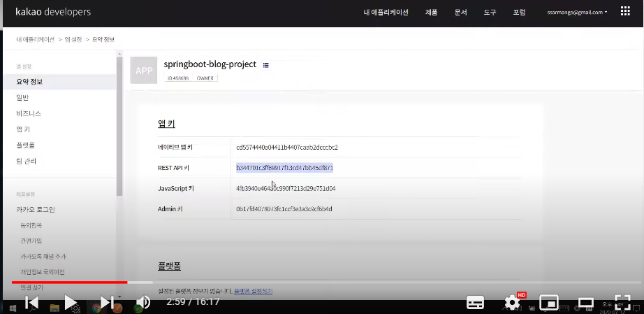
Task: Click the APP thumbnail image
Action: [x=144, y=70]
